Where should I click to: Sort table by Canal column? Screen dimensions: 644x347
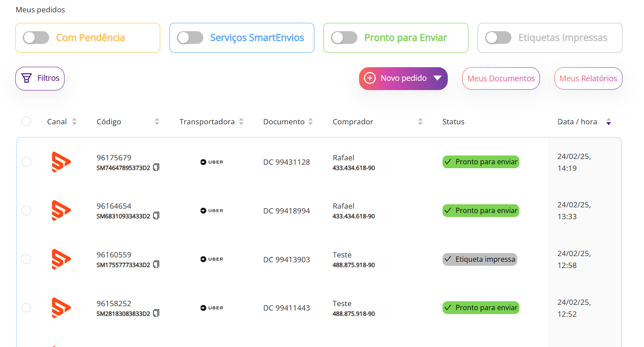tap(74, 122)
